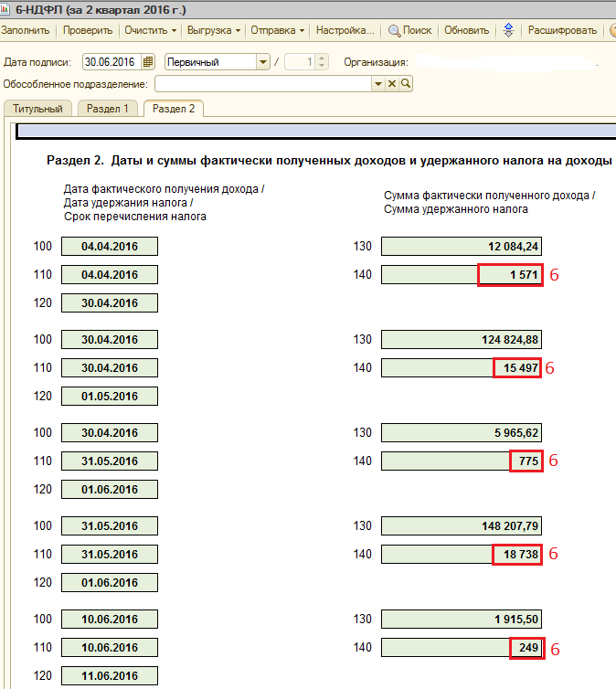Click the line 120 date 30.04.2016
Viewport: 616px width, 689px height.
(x=110, y=303)
